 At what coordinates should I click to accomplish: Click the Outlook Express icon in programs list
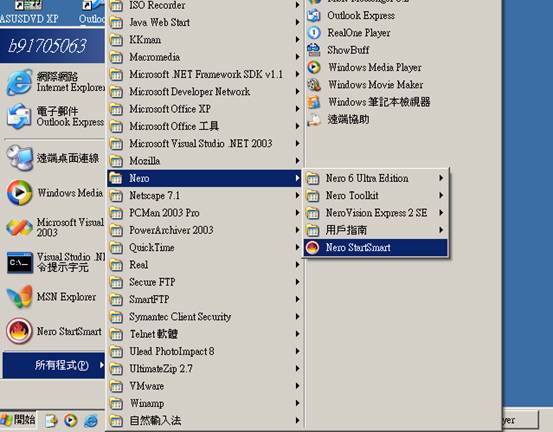point(314,16)
